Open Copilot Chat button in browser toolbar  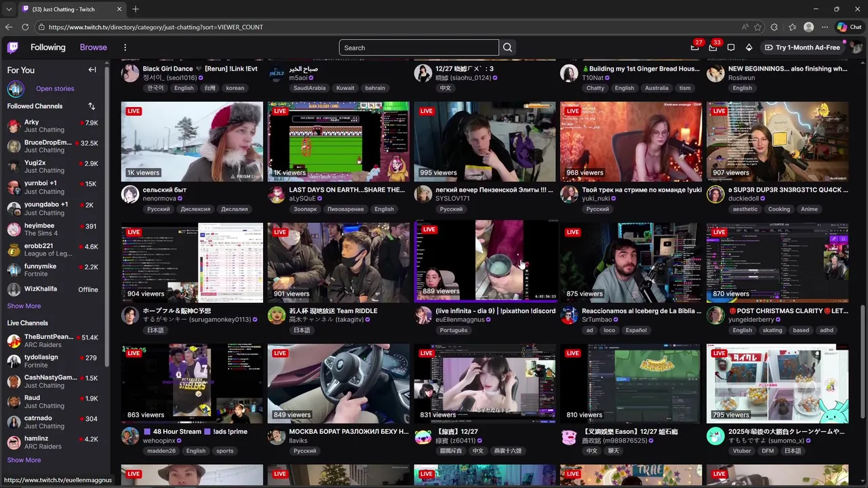(849, 27)
